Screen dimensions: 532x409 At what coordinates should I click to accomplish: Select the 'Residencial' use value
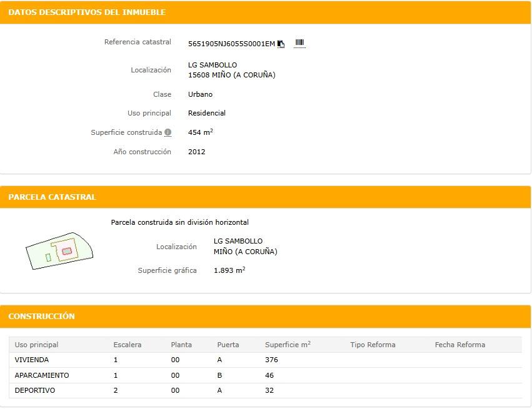point(207,113)
